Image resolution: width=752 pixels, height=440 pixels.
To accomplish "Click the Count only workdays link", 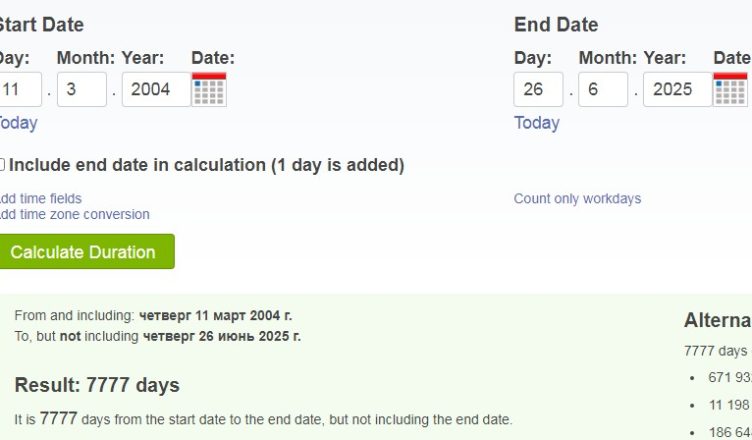I will [x=577, y=198].
